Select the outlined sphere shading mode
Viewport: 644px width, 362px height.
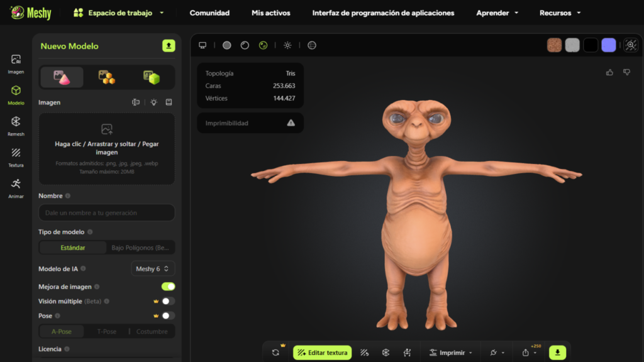(x=245, y=45)
